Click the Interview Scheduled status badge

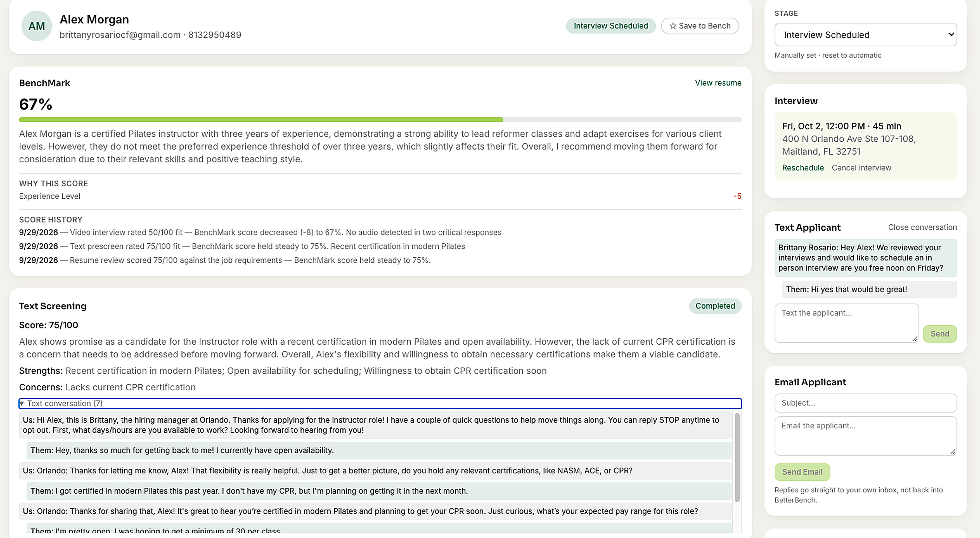coord(610,26)
